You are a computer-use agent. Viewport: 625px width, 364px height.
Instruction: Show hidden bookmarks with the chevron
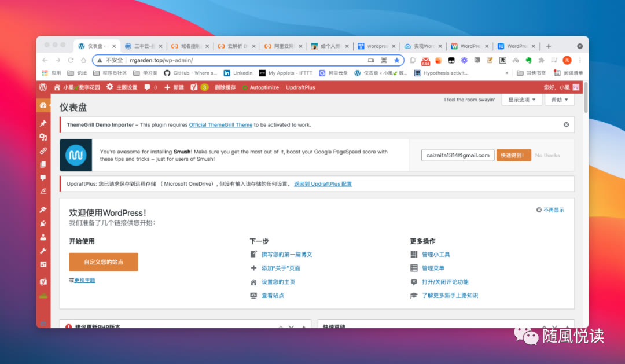click(506, 73)
